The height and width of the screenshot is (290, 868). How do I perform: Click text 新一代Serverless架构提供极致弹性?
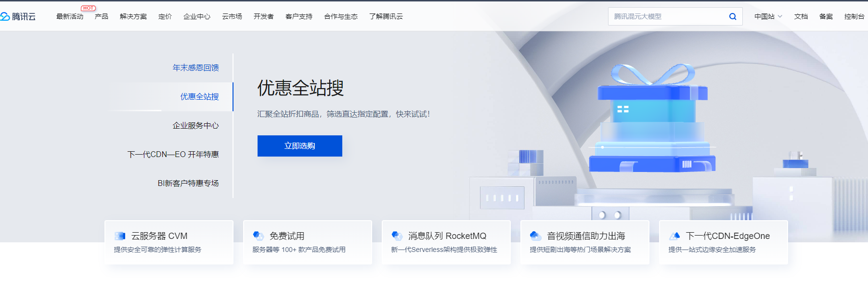(444, 250)
